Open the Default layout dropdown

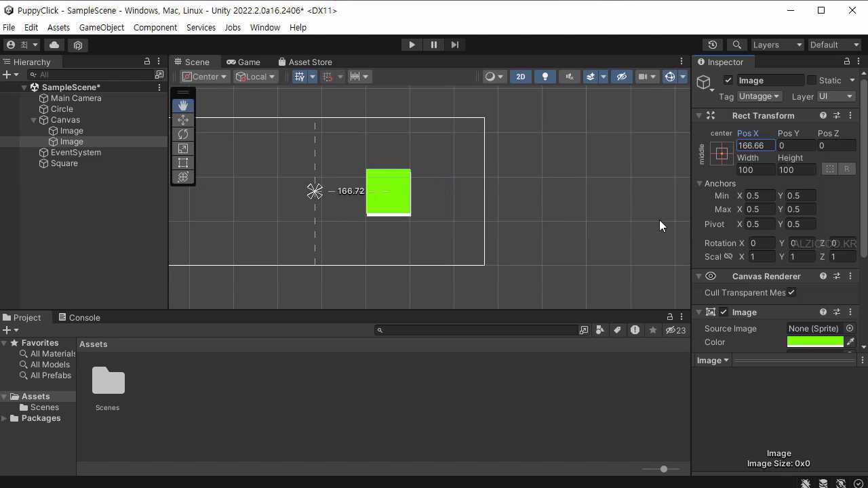(835, 45)
